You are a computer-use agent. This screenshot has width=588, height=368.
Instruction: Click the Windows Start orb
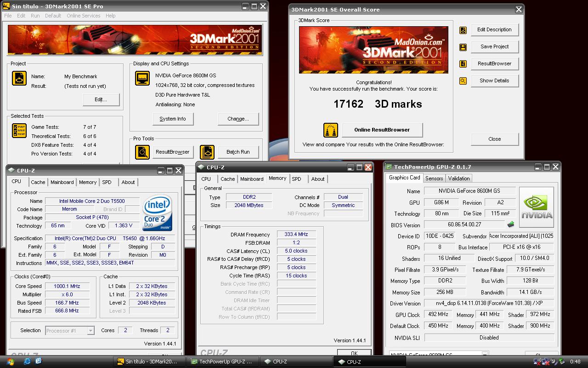coord(10,362)
